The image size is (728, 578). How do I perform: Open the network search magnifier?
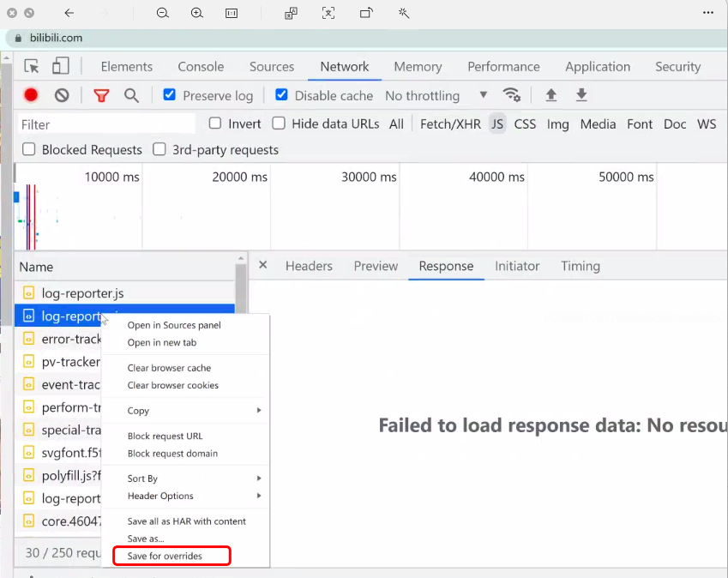(x=131, y=96)
